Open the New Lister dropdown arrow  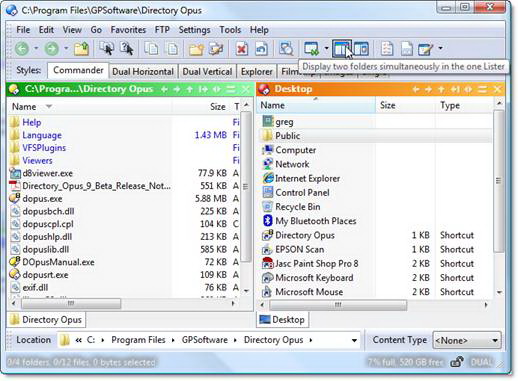coord(326,49)
